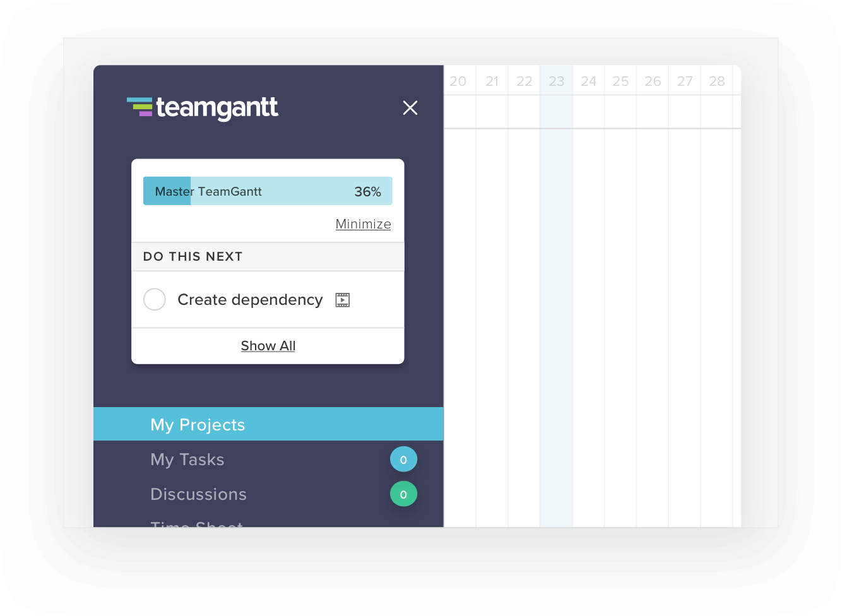Expand the full checklist via Show All
This screenshot has width=842, height=616.
tap(268, 345)
